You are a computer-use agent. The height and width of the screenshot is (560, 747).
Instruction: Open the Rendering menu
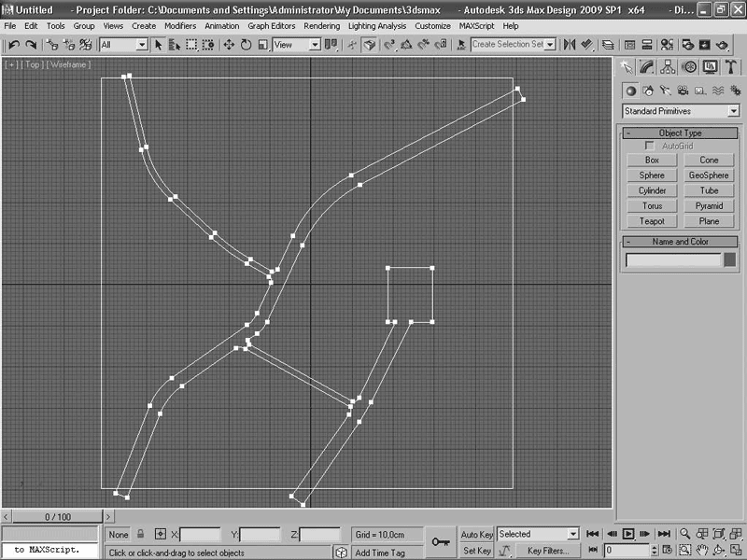[322, 26]
